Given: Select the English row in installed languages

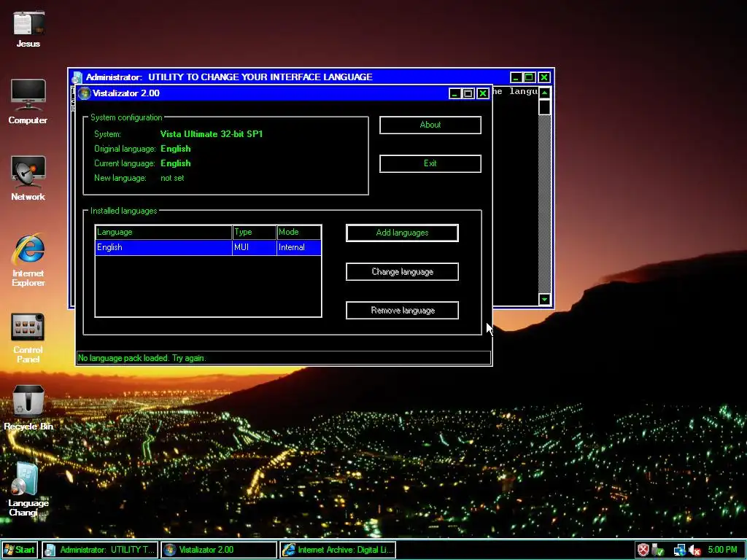Looking at the screenshot, I should 208,248.
